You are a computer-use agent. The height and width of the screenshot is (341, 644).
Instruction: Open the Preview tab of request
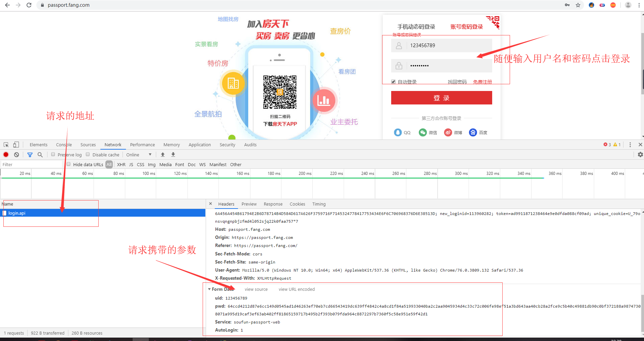pos(249,204)
